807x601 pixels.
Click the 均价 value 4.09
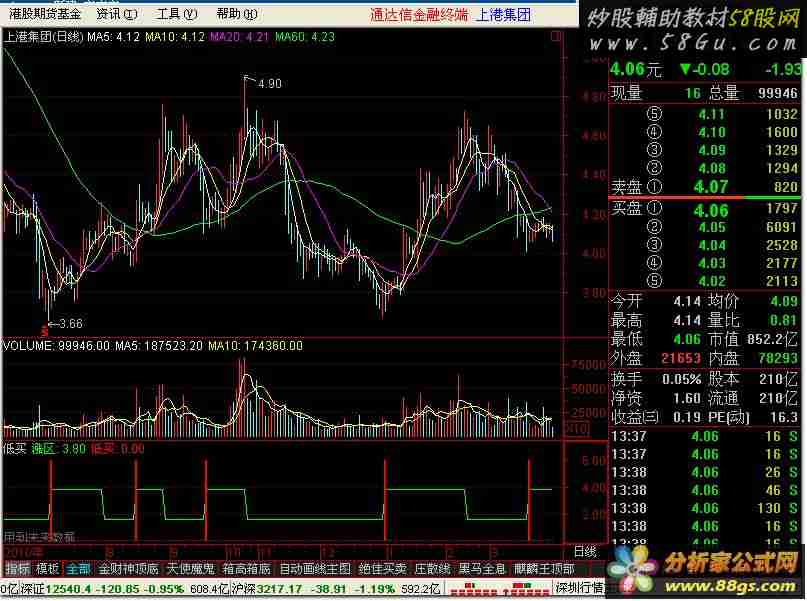(x=784, y=301)
